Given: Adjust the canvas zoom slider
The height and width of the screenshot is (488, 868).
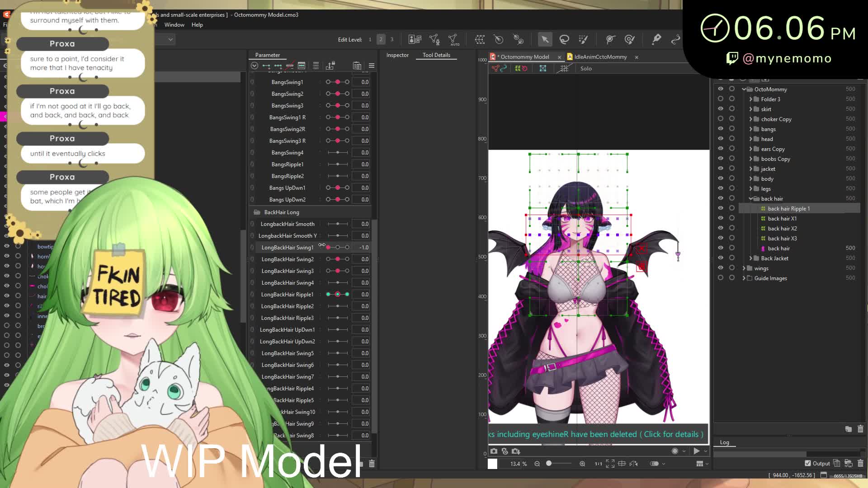Looking at the screenshot, I should tap(559, 464).
